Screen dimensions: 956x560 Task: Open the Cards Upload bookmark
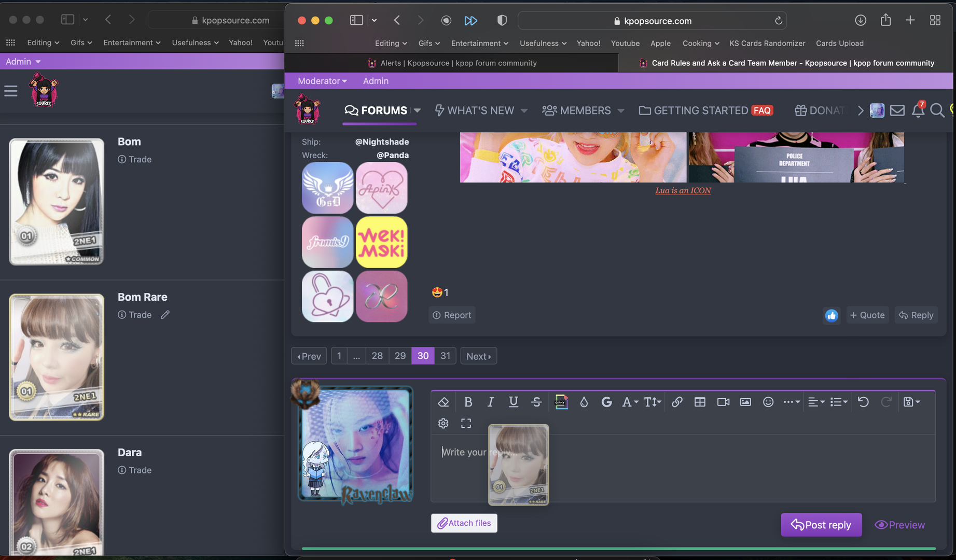[839, 43]
